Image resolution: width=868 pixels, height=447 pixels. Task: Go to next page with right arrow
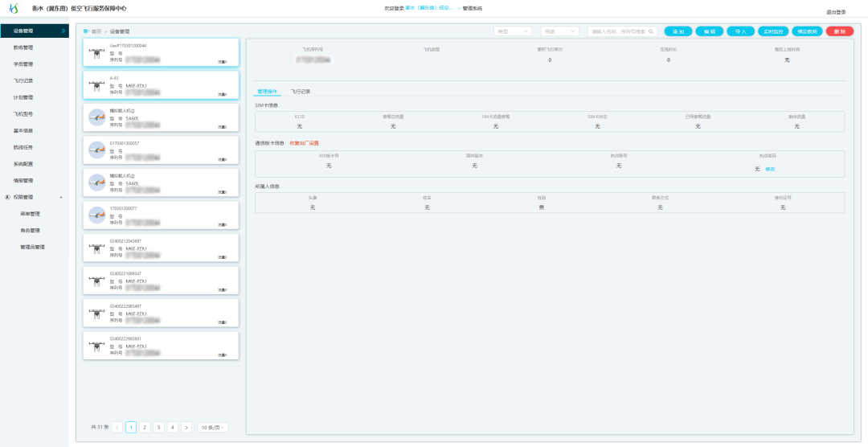(186, 428)
